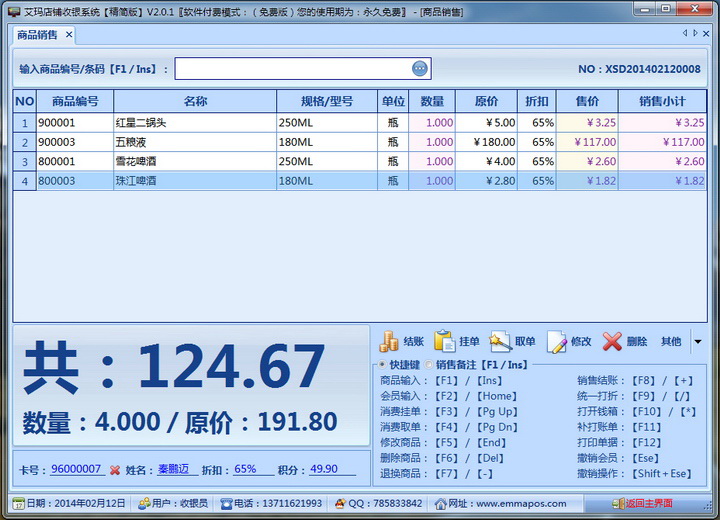Click product code 900003 cell

(75, 142)
